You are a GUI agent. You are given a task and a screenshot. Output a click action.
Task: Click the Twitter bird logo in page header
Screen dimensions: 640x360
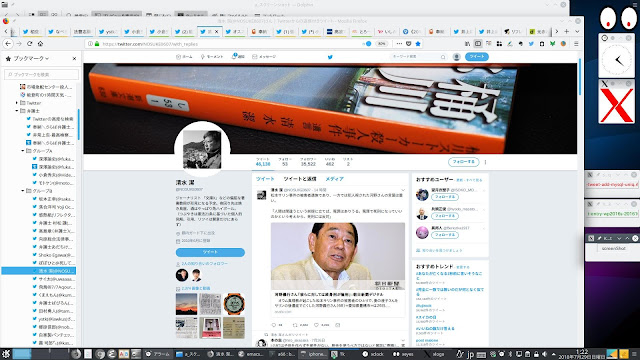(x=330, y=57)
